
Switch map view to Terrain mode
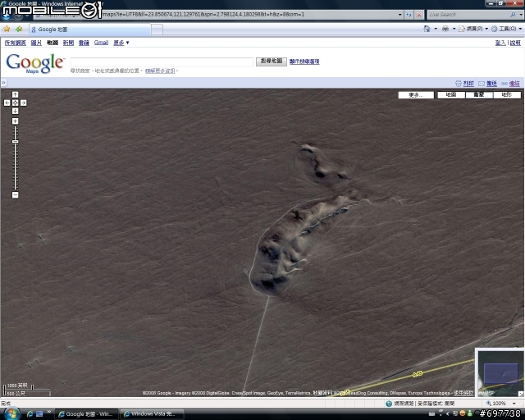tap(507, 95)
